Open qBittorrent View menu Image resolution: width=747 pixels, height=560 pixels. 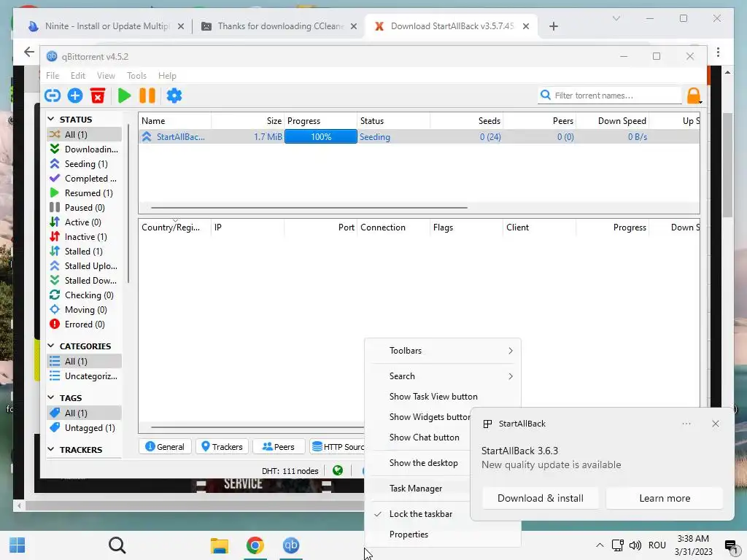coord(106,76)
